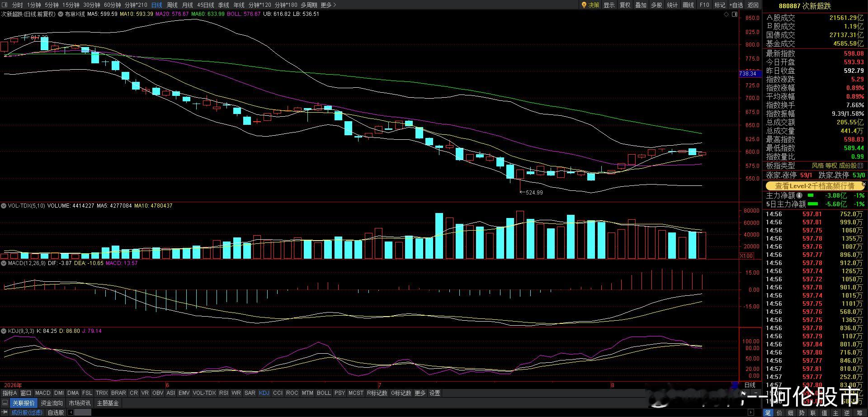Add to watchlist with +自选
The height and width of the screenshot is (417, 868).
click(736, 5)
